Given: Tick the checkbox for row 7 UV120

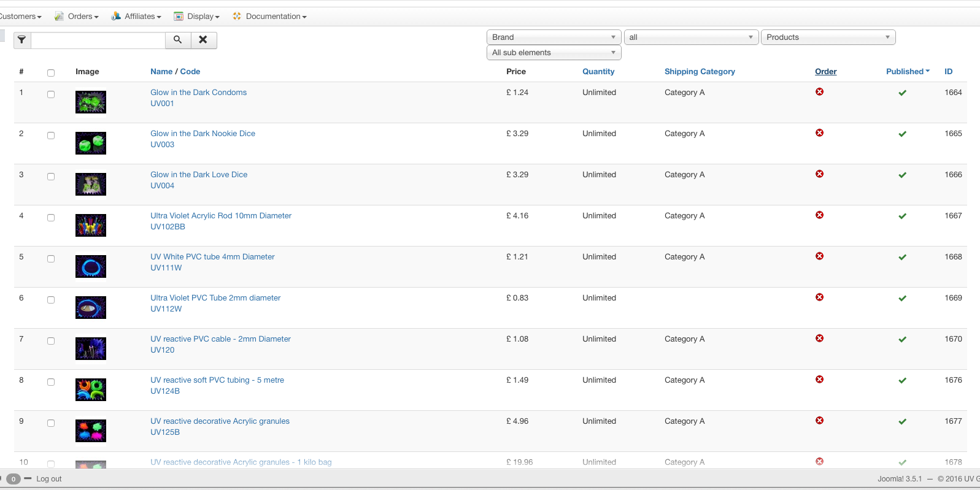Looking at the screenshot, I should pyautogui.click(x=51, y=341).
